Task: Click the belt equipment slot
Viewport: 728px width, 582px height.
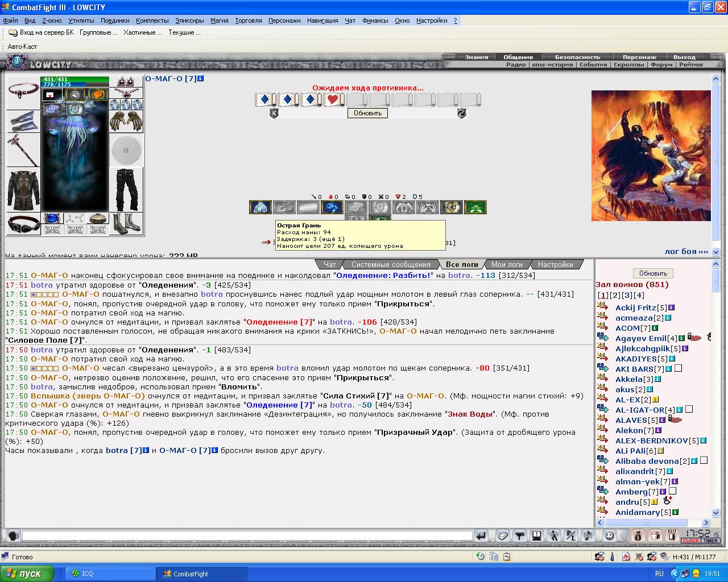Action: point(23,223)
